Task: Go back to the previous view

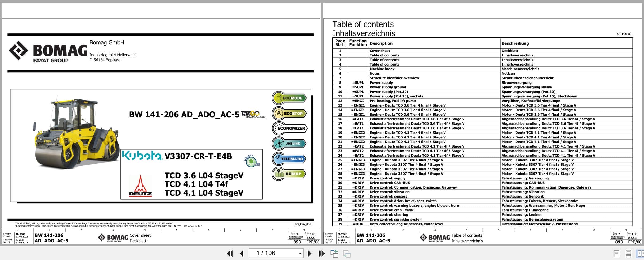Action: click(x=335, y=253)
